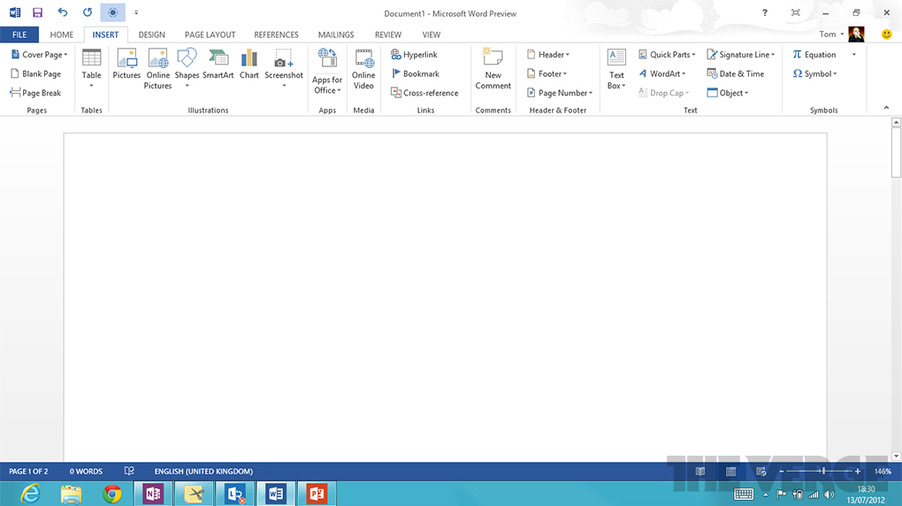The image size is (902, 506).
Task: Save the document from the Quick Access Toolbar
Action: coord(37,13)
